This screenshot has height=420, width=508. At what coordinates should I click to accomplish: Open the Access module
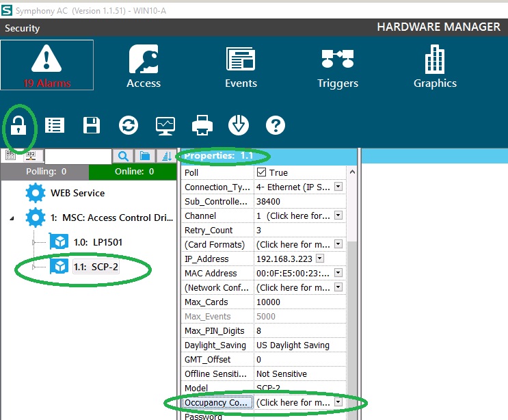coord(144,66)
